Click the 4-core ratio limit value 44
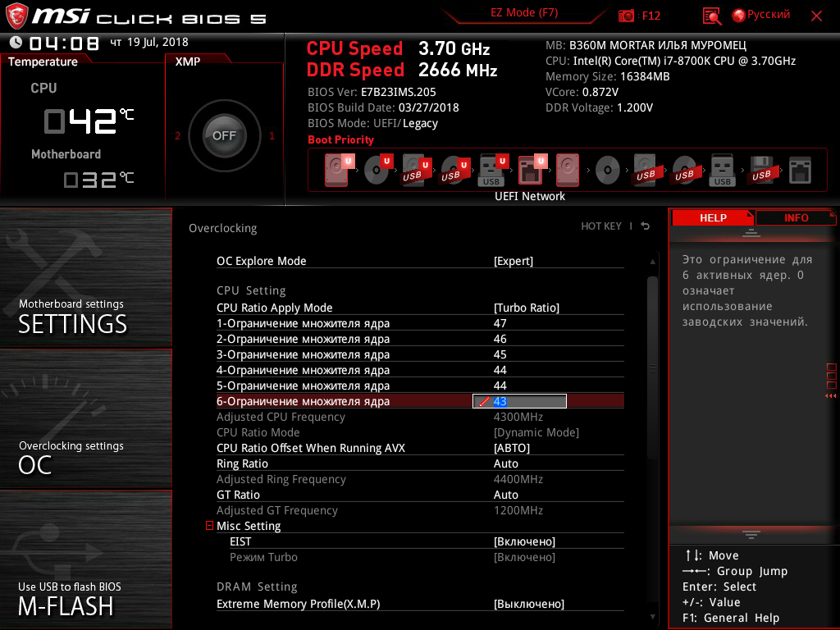Screen dimensions: 840x630 [500, 370]
